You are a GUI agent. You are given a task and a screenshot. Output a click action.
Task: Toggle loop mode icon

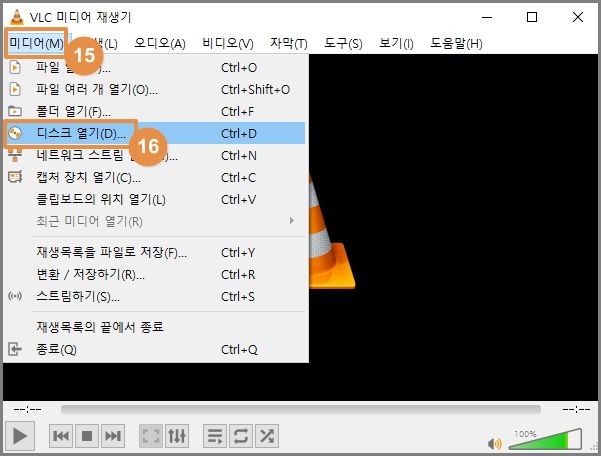pyautogui.click(x=241, y=436)
